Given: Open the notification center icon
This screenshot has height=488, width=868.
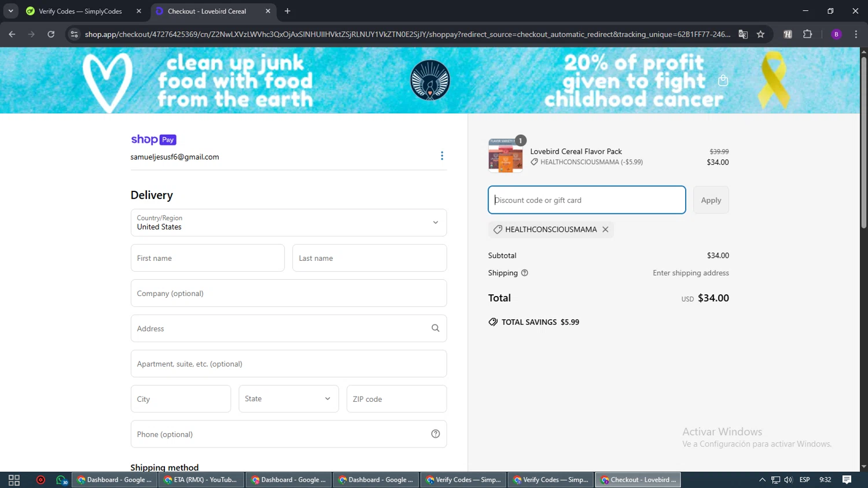Looking at the screenshot, I should coord(847,480).
